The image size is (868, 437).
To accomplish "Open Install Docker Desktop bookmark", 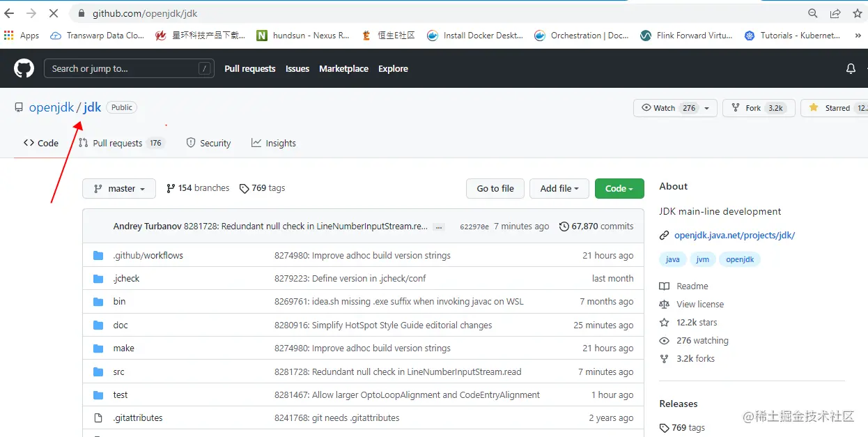I will [x=475, y=36].
